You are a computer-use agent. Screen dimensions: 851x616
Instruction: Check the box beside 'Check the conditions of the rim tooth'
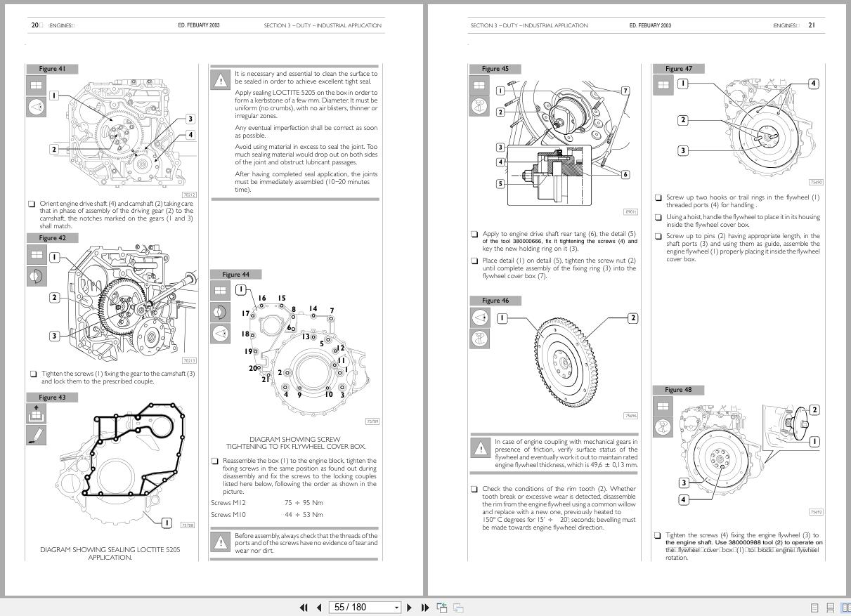[473, 488]
